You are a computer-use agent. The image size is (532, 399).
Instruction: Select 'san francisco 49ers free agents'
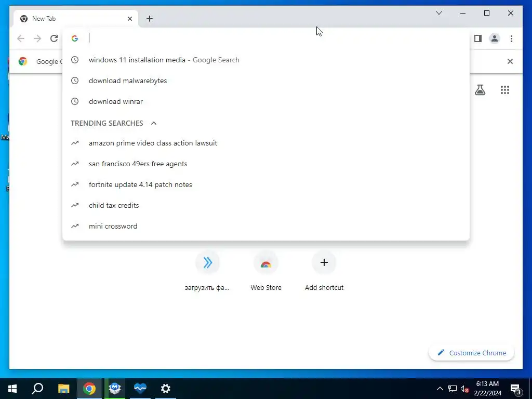tap(266, 164)
